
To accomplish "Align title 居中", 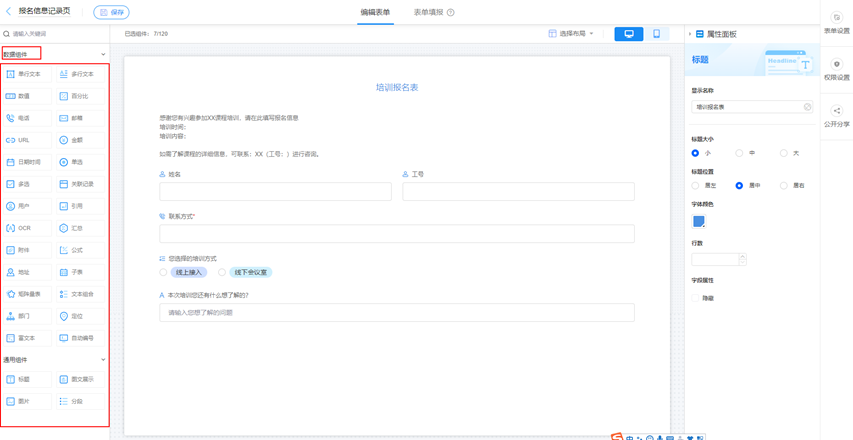I will 739,185.
